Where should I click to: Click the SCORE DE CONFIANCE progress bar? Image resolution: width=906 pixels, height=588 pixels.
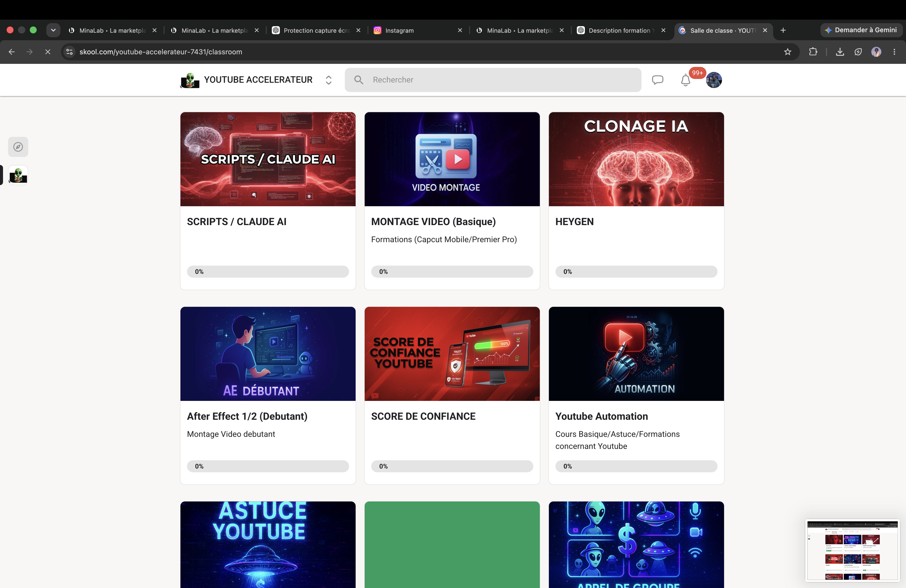(x=452, y=466)
